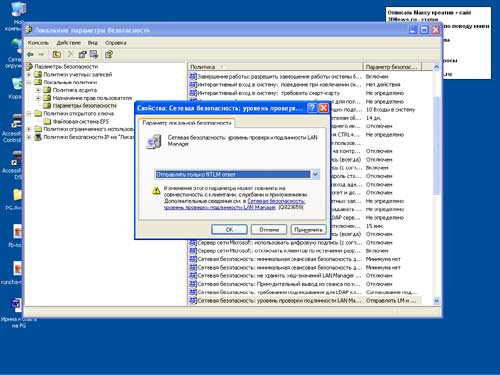The height and width of the screenshot is (375, 500).
Task: Click the server icon inside the properties dialog
Action: pos(154,141)
